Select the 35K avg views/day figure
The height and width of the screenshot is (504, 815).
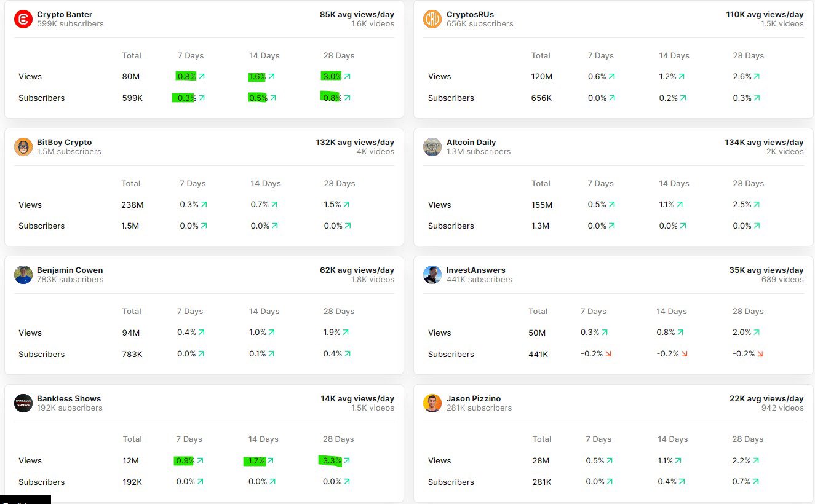pos(766,270)
